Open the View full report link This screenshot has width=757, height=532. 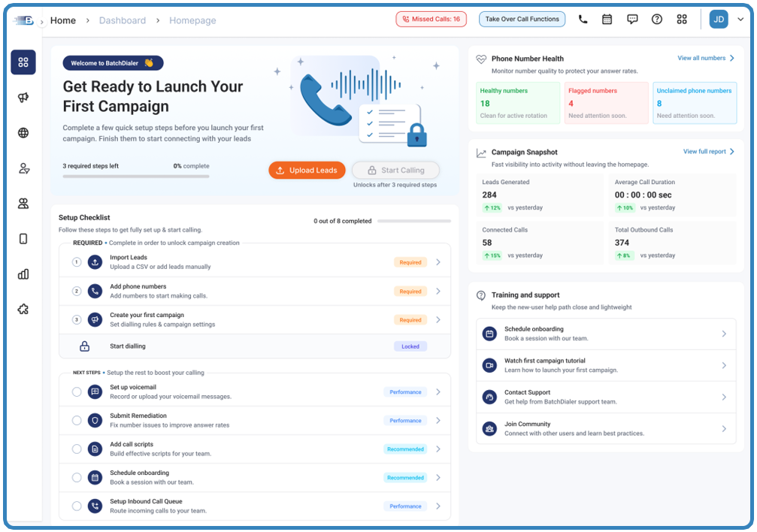click(709, 152)
